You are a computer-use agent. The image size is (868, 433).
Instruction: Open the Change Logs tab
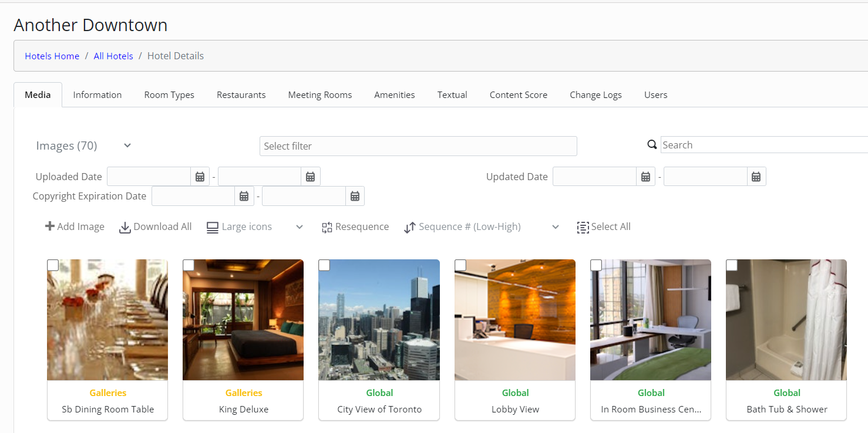(596, 94)
